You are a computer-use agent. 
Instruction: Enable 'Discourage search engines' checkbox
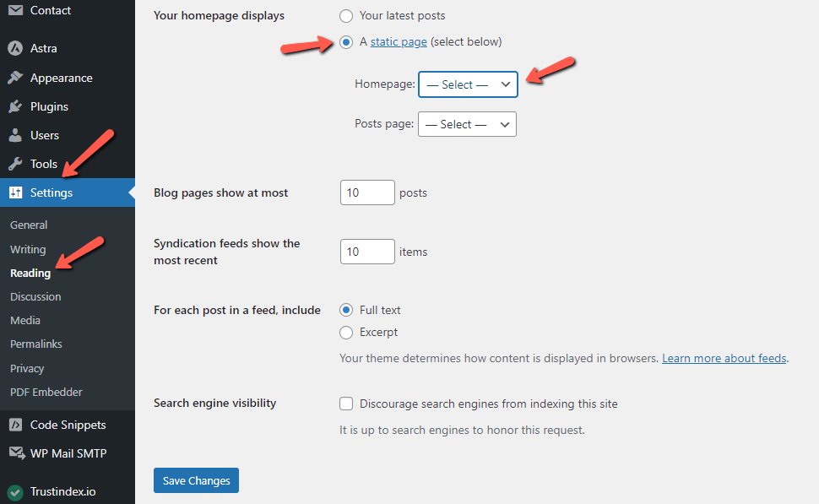tap(346, 404)
